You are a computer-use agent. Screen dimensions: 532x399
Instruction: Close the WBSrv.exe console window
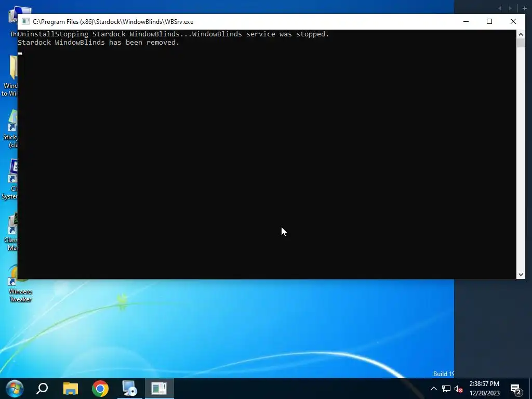[513, 21]
